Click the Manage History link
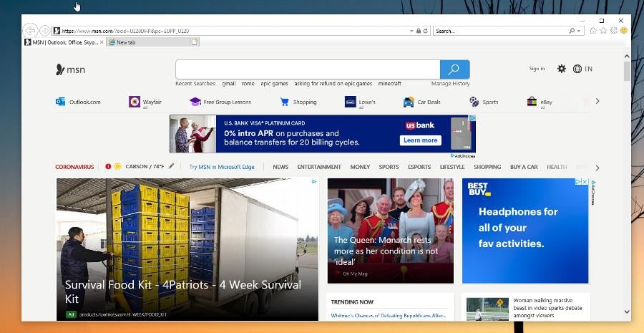This screenshot has height=333, width=644. click(451, 84)
